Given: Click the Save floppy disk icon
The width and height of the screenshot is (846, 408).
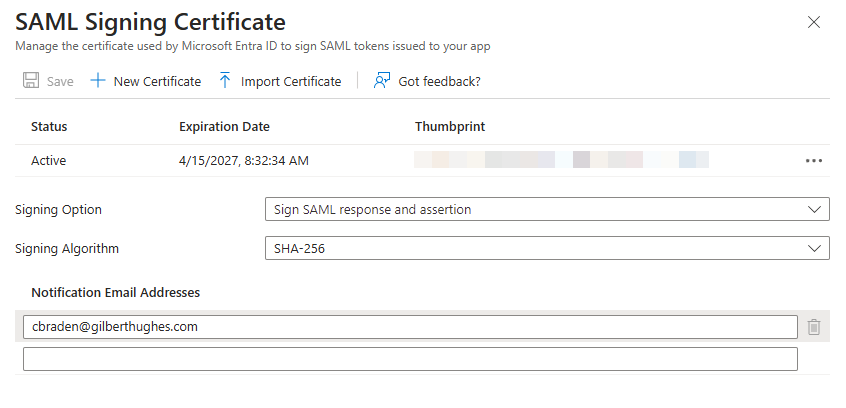Looking at the screenshot, I should click(31, 81).
